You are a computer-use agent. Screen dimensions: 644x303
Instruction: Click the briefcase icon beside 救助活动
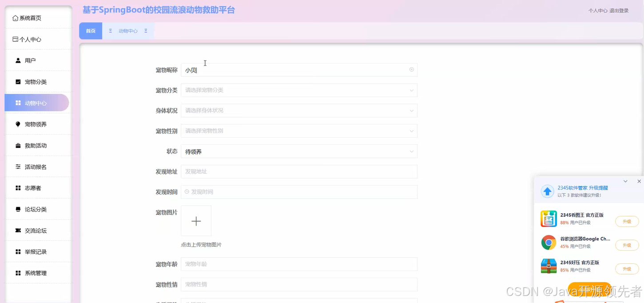point(18,146)
